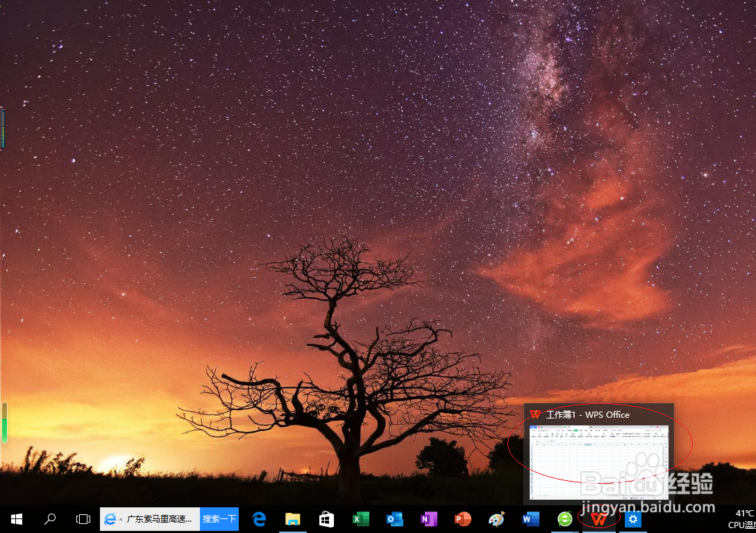Launch Word from the taskbar
The image size is (756, 533).
[x=530, y=519]
